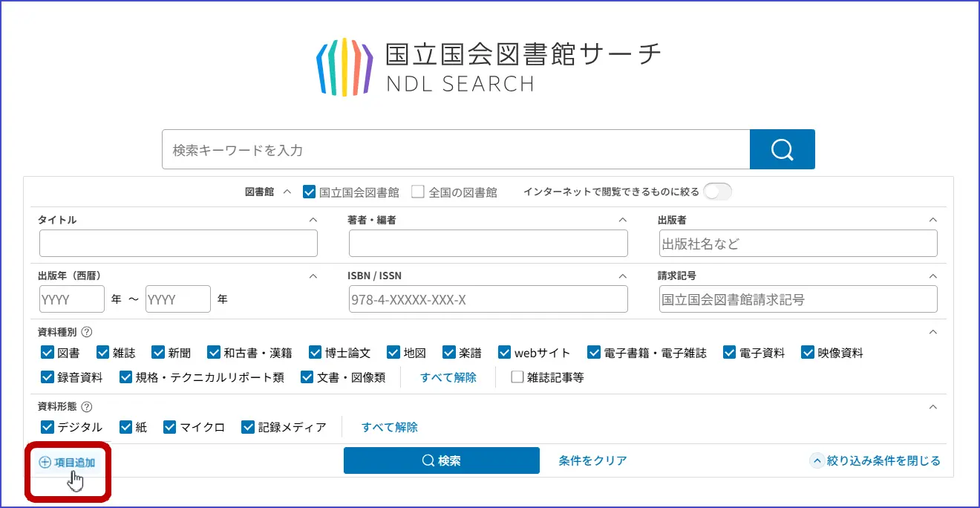Uncheck the 博士論文 material type

coord(316,353)
